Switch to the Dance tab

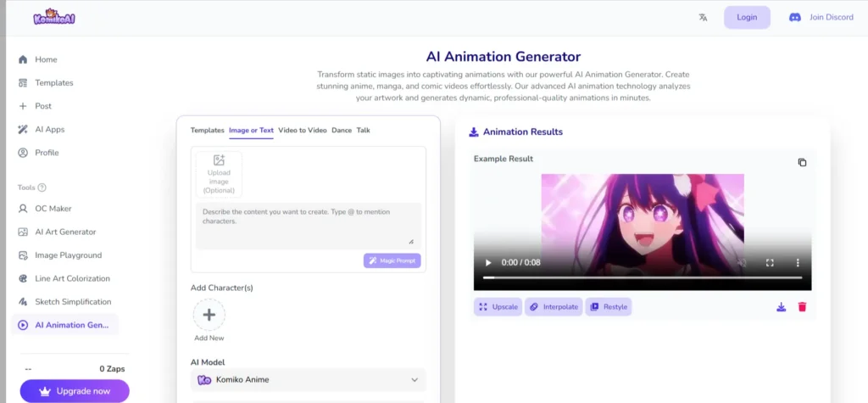[x=342, y=131]
